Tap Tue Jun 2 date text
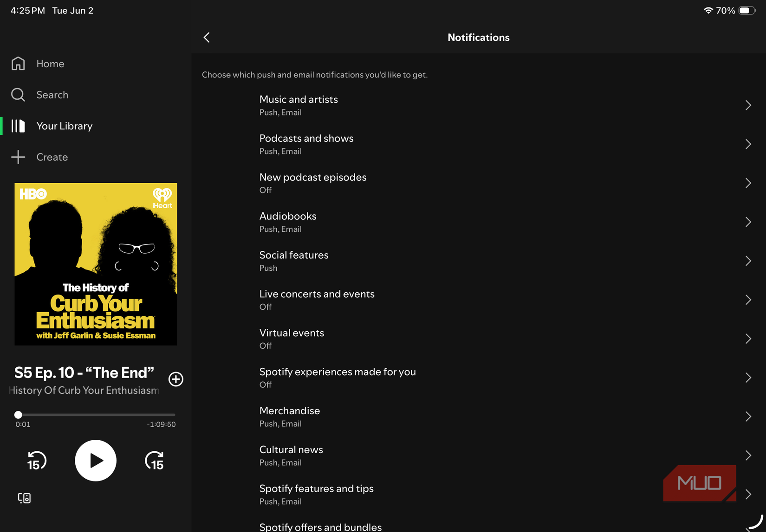The height and width of the screenshot is (532, 766). tap(73, 10)
